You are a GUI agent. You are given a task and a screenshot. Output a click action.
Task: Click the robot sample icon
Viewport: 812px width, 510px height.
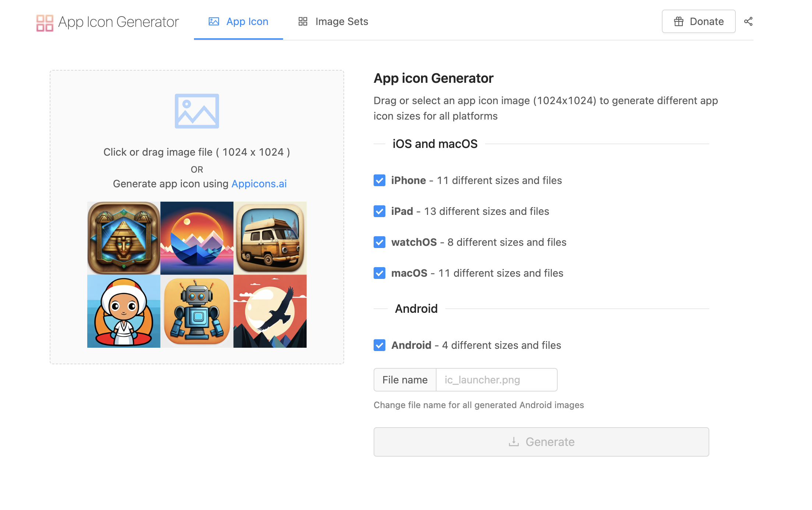197,311
